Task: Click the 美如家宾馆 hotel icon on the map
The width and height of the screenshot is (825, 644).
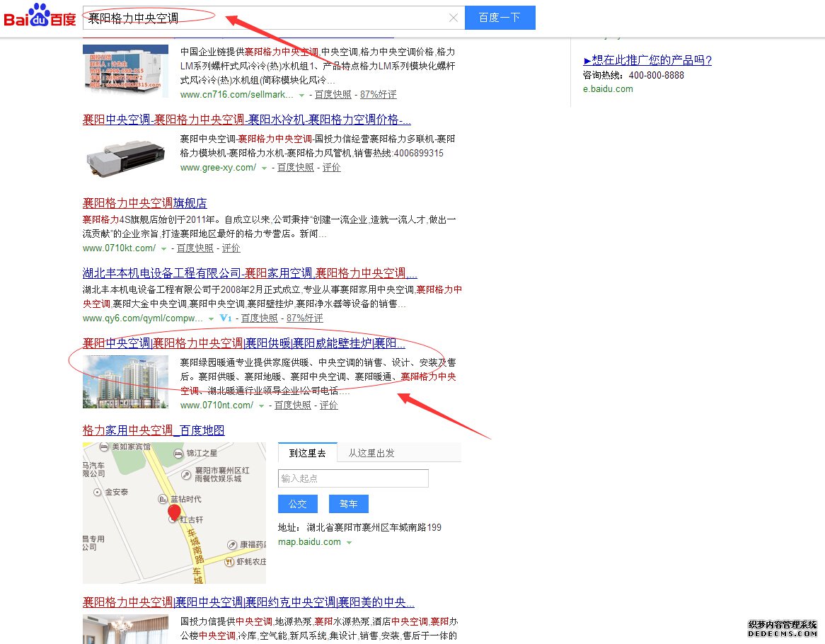Action: tap(103, 447)
